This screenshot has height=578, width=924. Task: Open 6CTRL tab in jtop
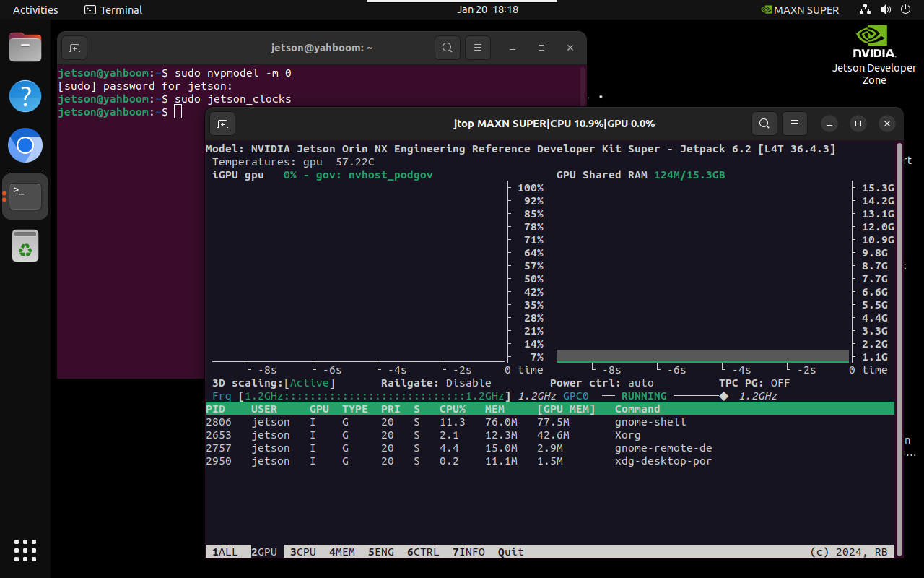(x=423, y=552)
